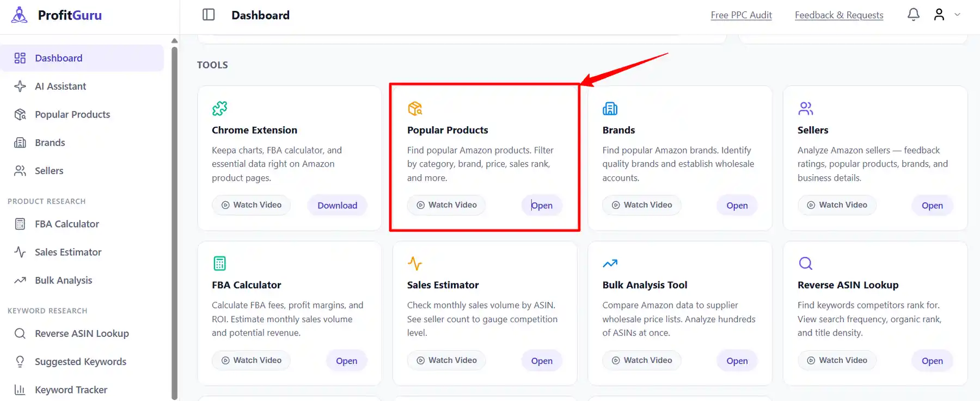Click the sidebar vertical scrollbar
The width and height of the screenshot is (980, 401).
174,223
